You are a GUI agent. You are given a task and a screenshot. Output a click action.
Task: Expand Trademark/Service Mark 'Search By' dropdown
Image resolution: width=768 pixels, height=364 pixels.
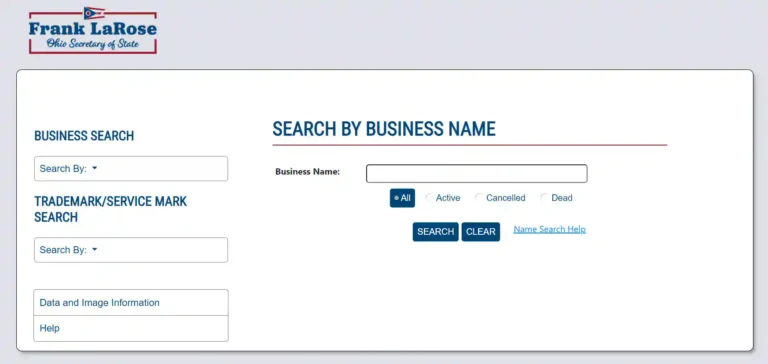pos(131,250)
